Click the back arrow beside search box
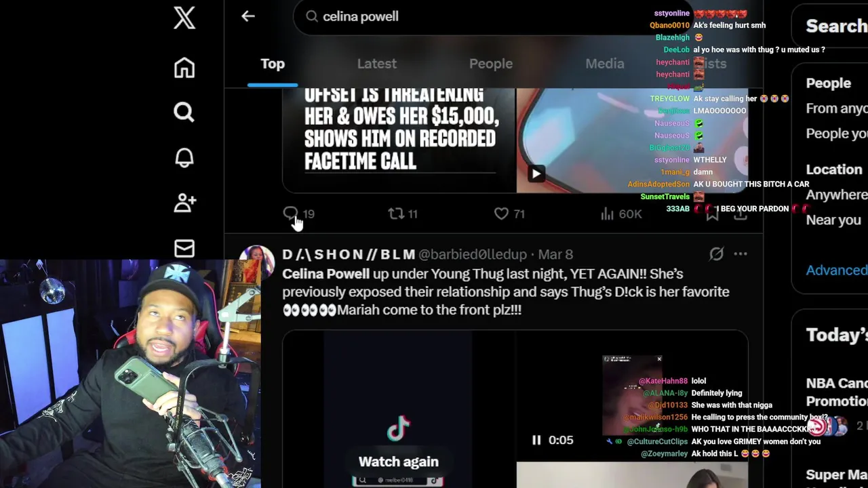Viewport: 868px width, 488px height. tap(248, 16)
